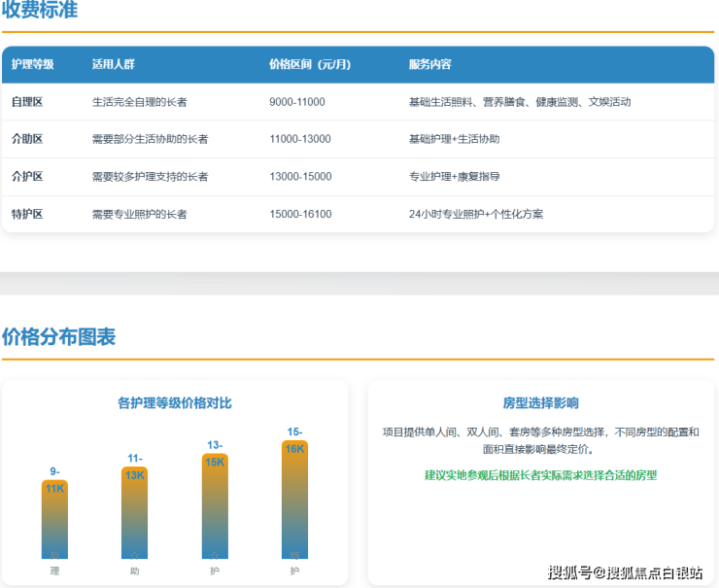Select the 11-13K bar in the chart
Image resolution: width=719 pixels, height=588 pixels.
[x=135, y=513]
